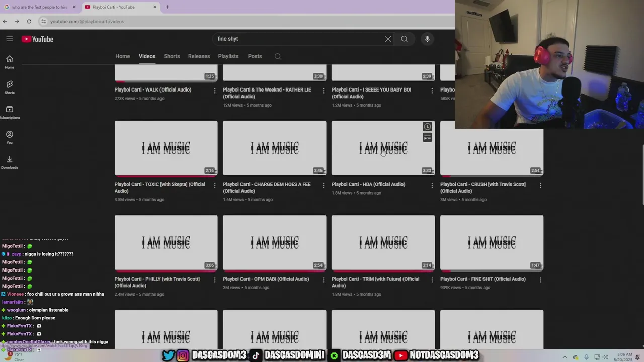Add HBA video to Watch Later
Screen dimensions: 644x362
click(x=427, y=127)
